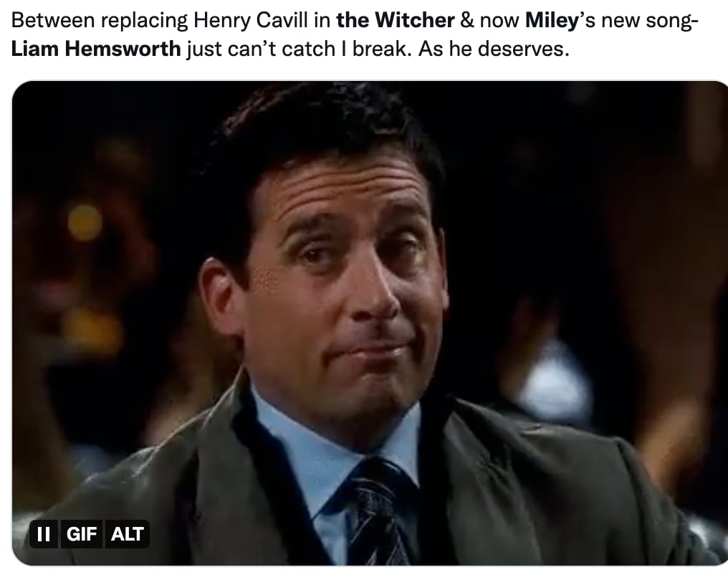728x585 pixels.
Task: Click the phrase 'just can't catch I break'
Action: tap(296, 48)
